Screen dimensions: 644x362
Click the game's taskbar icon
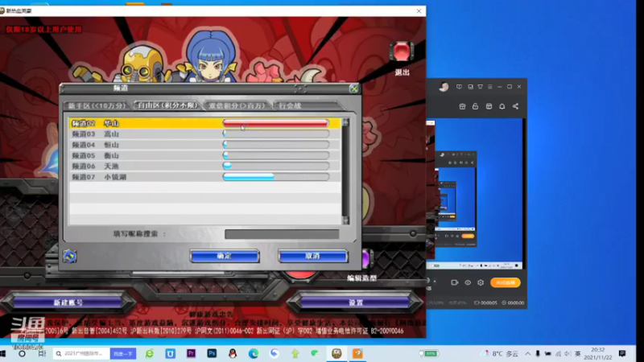pyautogui.click(x=336, y=353)
